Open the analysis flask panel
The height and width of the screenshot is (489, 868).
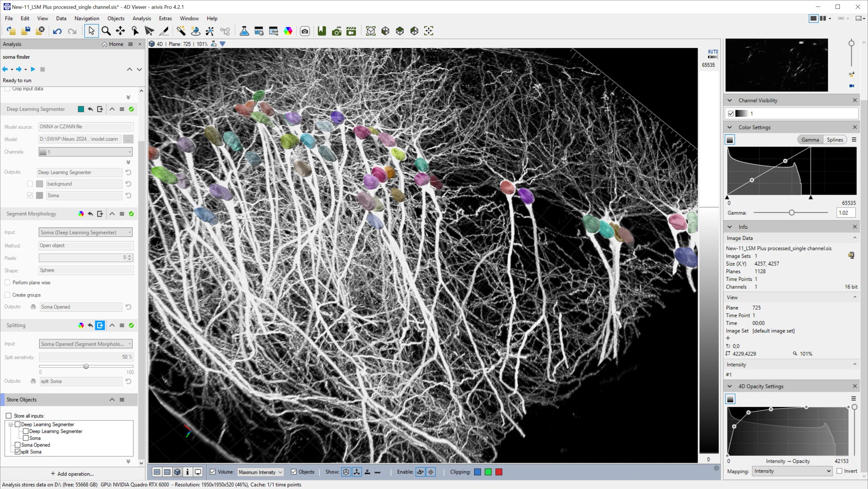pyautogui.click(x=244, y=31)
